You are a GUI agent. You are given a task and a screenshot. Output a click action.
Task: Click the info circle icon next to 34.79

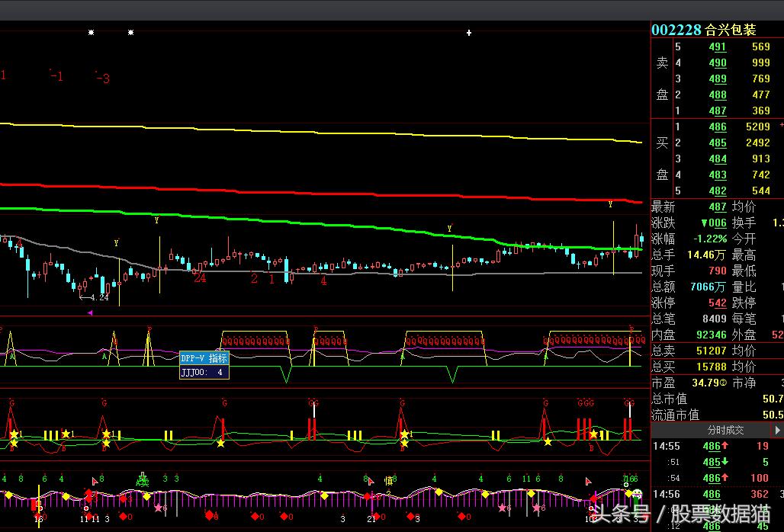722,383
